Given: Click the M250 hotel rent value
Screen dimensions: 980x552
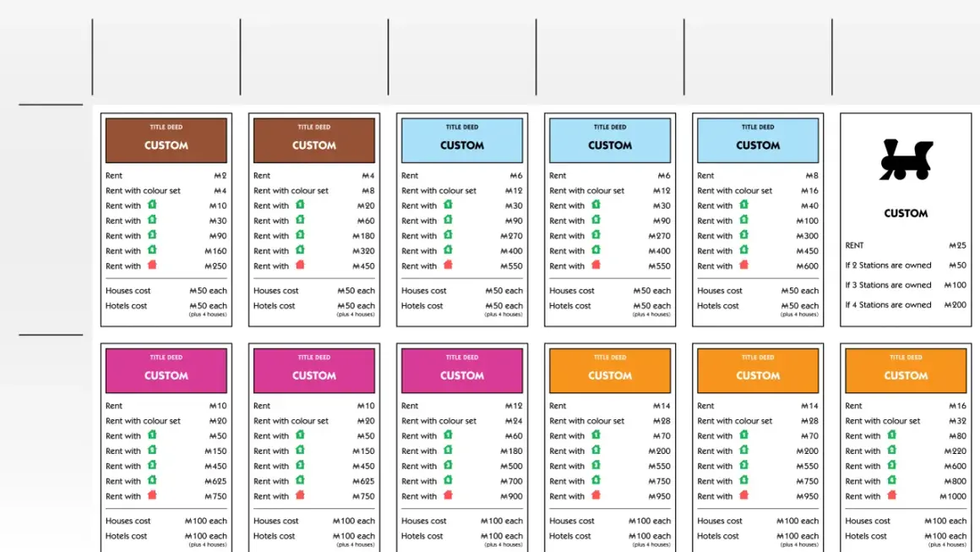Looking at the screenshot, I should [x=215, y=266].
